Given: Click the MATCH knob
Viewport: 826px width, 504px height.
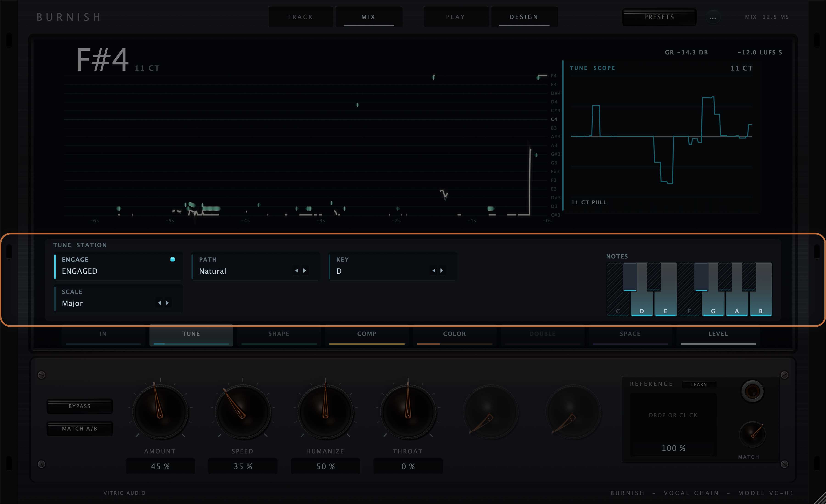Looking at the screenshot, I should pos(753,435).
